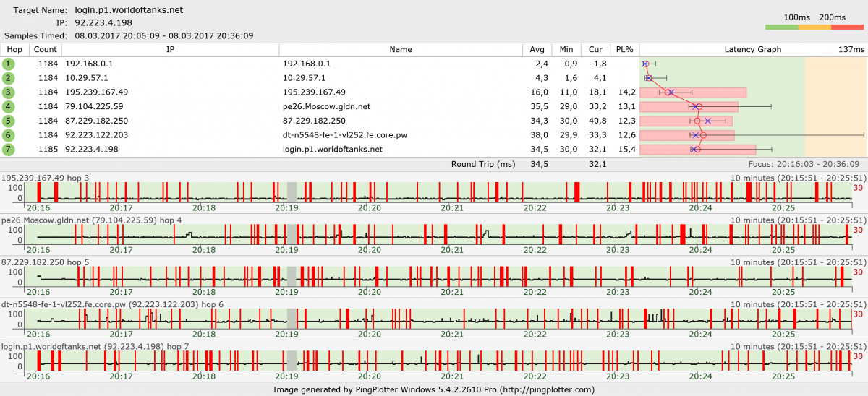Select the hop 2 number circle
This screenshot has height=396, width=868.
coord(8,78)
